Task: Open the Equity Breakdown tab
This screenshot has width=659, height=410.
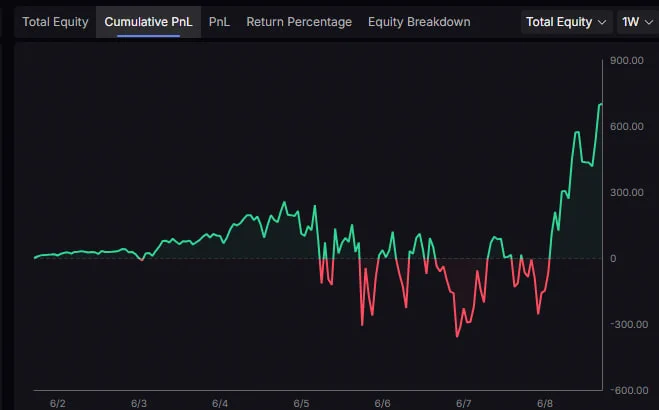Action: pyautogui.click(x=419, y=22)
